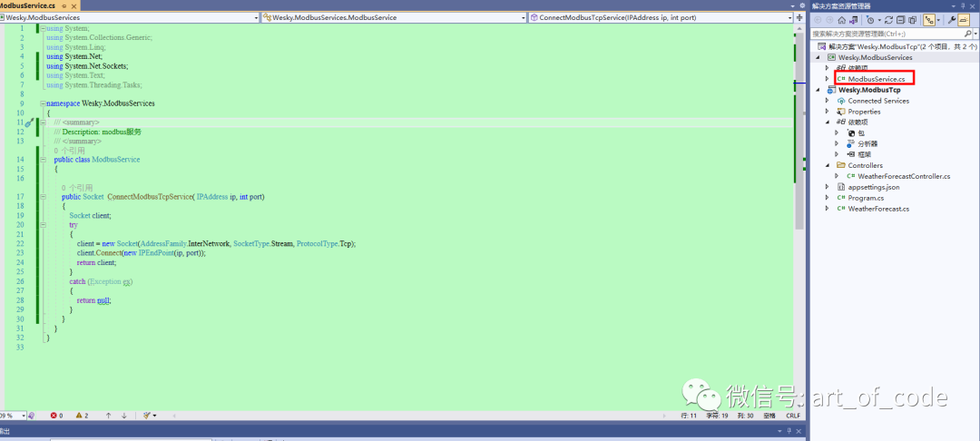Select appsettings.json file

874,187
